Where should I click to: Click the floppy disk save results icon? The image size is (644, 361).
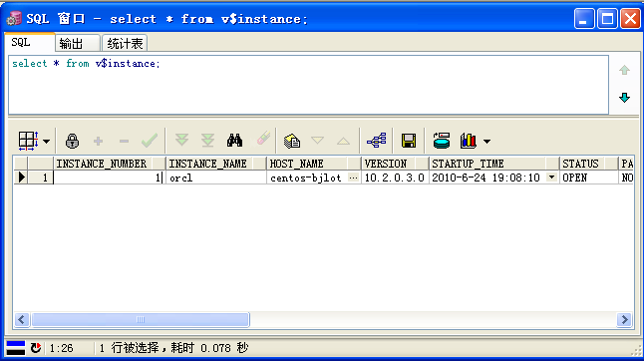[409, 141]
